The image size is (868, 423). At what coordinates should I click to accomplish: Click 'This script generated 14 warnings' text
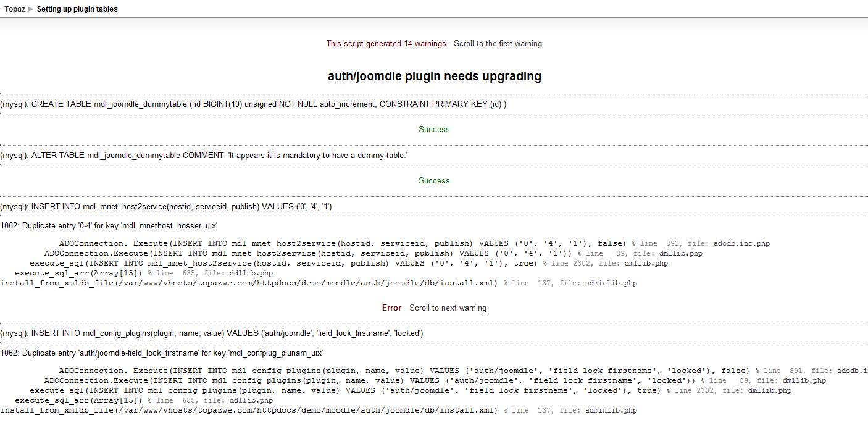pyautogui.click(x=386, y=44)
